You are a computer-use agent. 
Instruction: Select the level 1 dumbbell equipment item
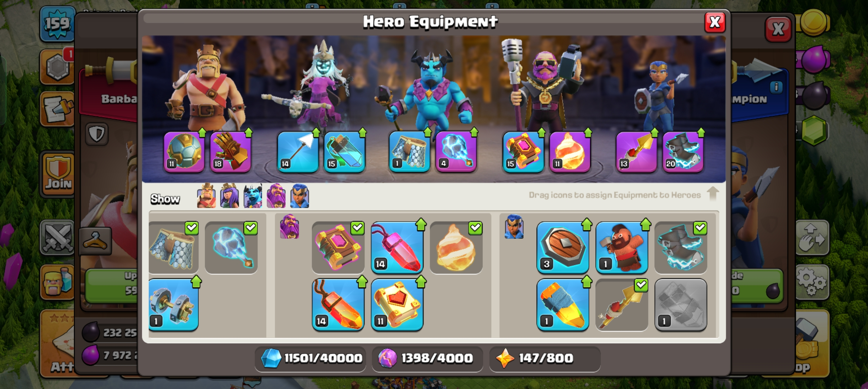coord(173,305)
